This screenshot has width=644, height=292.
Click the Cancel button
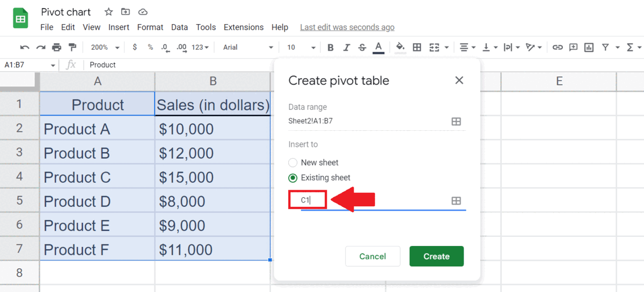pyautogui.click(x=372, y=257)
